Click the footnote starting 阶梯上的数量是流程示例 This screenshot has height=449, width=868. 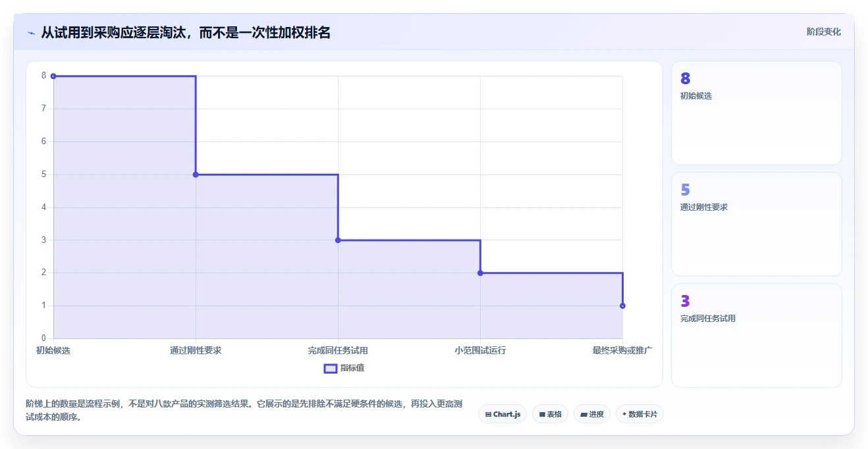pyautogui.click(x=244, y=410)
